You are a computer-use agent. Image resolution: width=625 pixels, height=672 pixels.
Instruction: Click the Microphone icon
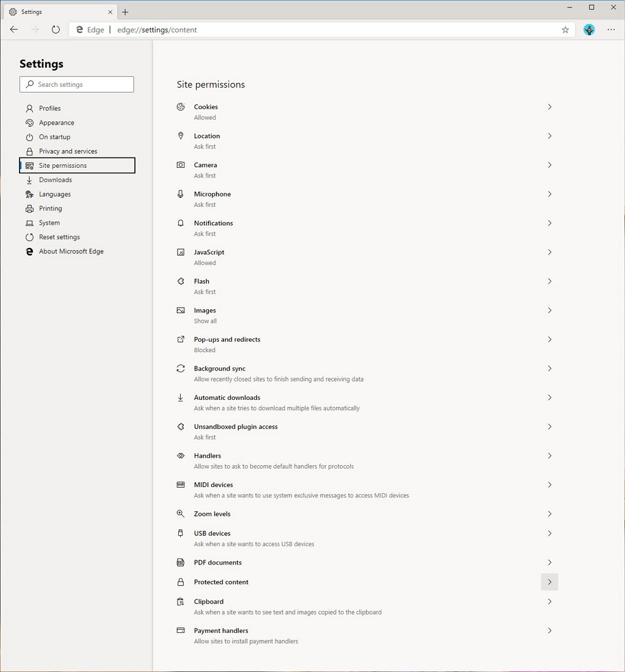pyautogui.click(x=181, y=194)
